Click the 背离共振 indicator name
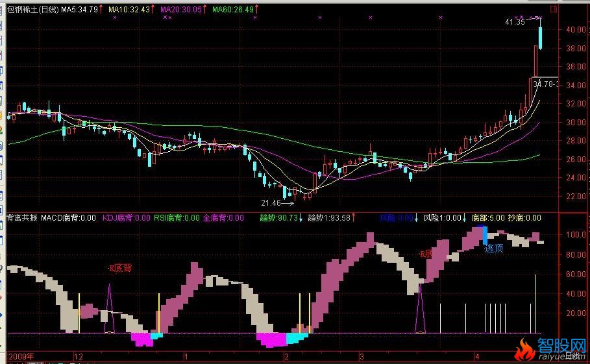The width and height of the screenshot is (590, 364). [21, 219]
